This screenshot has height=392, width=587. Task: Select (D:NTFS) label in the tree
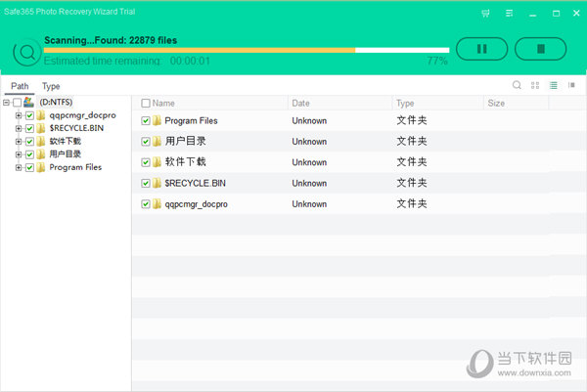coord(56,102)
